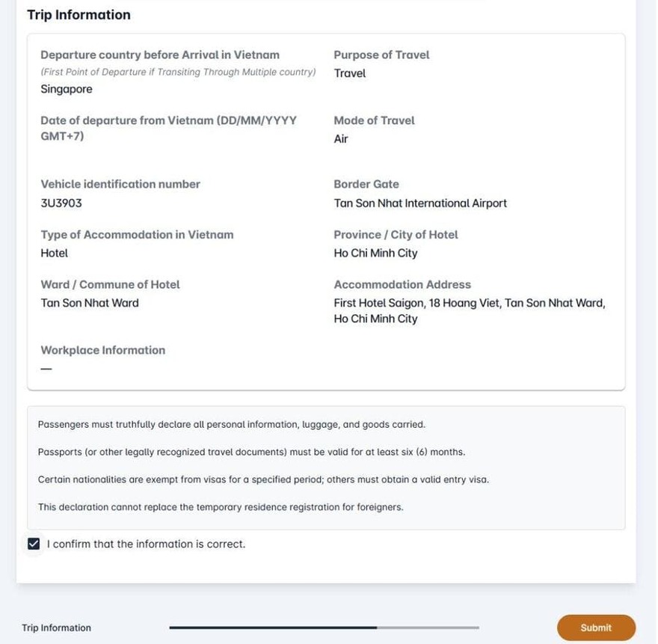Click the orange Submit button
The image size is (658, 644).
coord(596,628)
